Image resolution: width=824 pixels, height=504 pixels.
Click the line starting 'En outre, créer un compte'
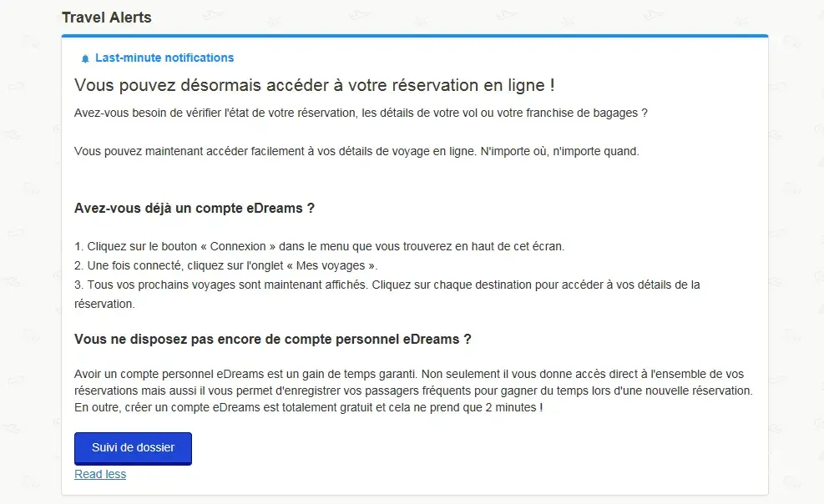tap(308, 407)
